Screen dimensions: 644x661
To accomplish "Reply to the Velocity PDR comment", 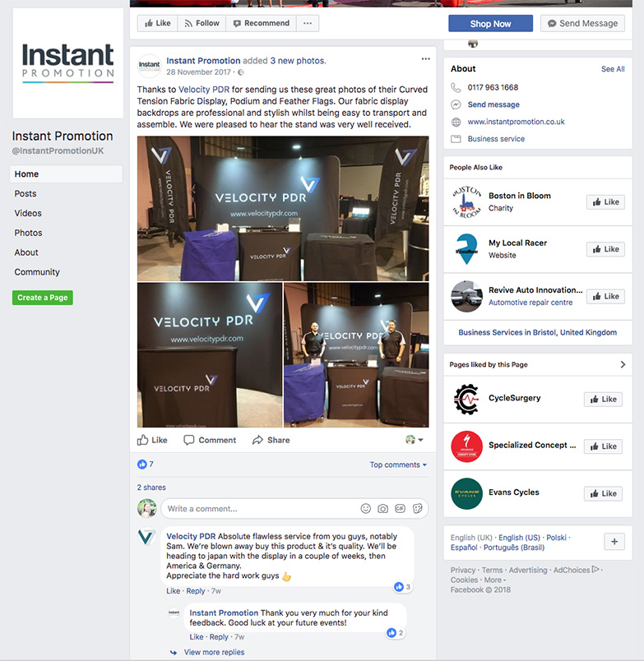I will (x=196, y=591).
